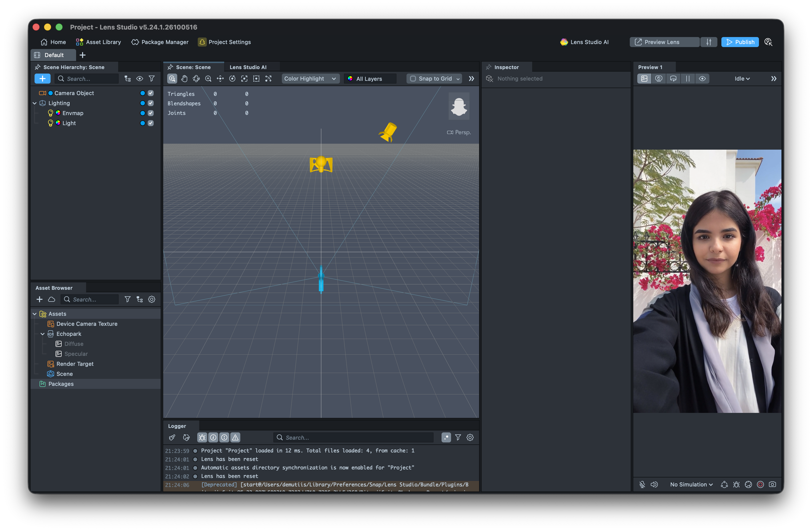Click the Scene Hierarchy filter funnel icon
Image resolution: width=812 pixels, height=531 pixels.
tap(152, 79)
